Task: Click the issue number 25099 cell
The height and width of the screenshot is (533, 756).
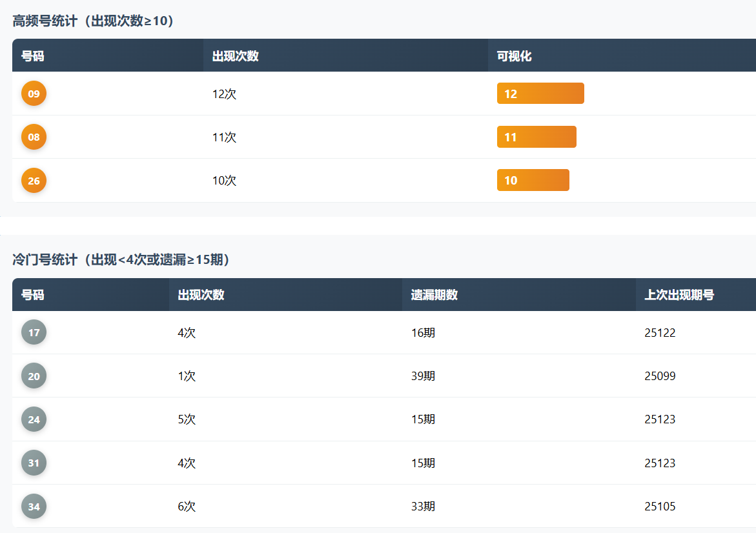Action: (x=660, y=376)
